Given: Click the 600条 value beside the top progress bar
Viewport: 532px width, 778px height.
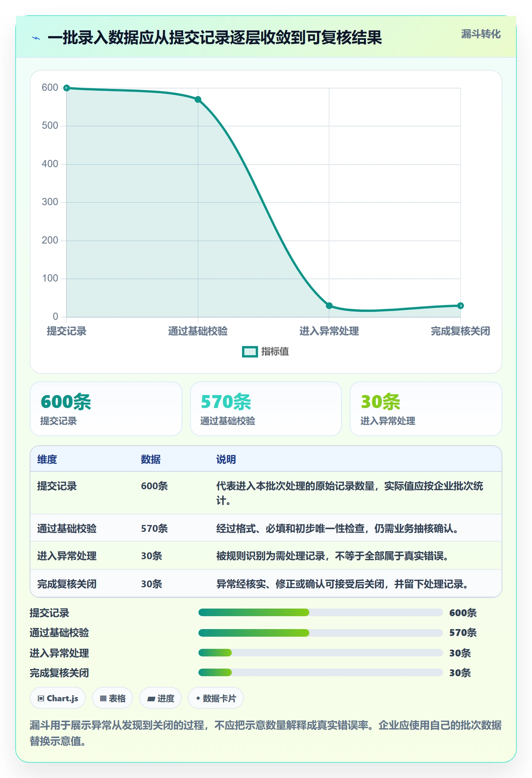Looking at the screenshot, I should [463, 613].
